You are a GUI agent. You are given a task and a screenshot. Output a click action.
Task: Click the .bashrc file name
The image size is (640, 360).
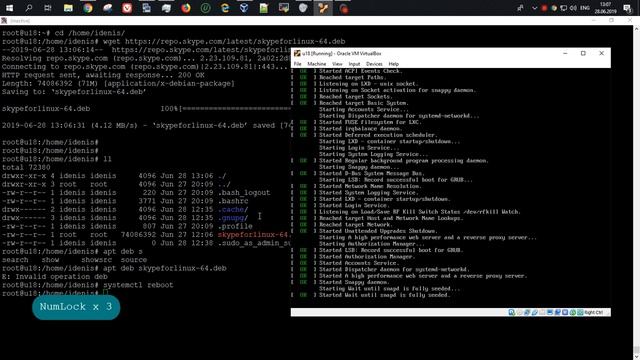point(233,201)
